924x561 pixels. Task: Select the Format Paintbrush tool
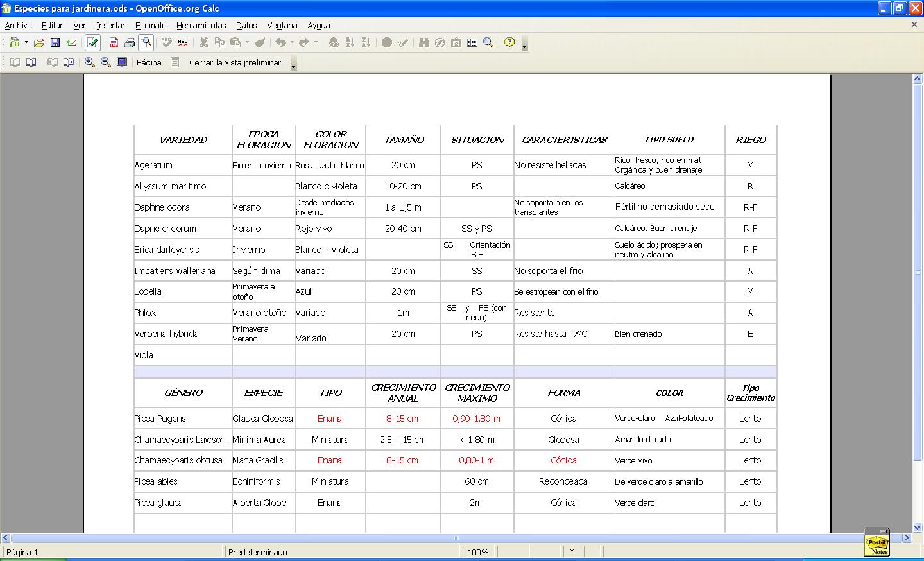260,43
